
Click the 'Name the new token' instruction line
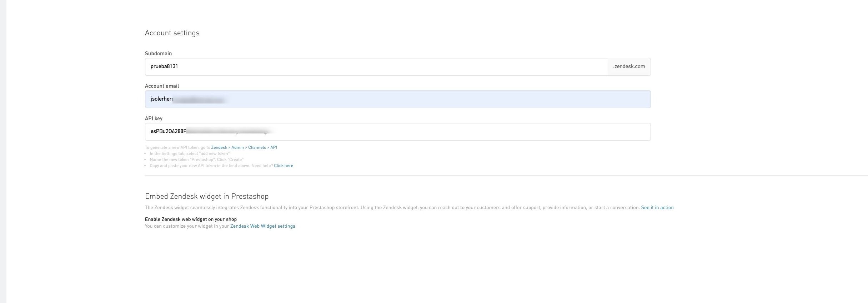pos(196,160)
